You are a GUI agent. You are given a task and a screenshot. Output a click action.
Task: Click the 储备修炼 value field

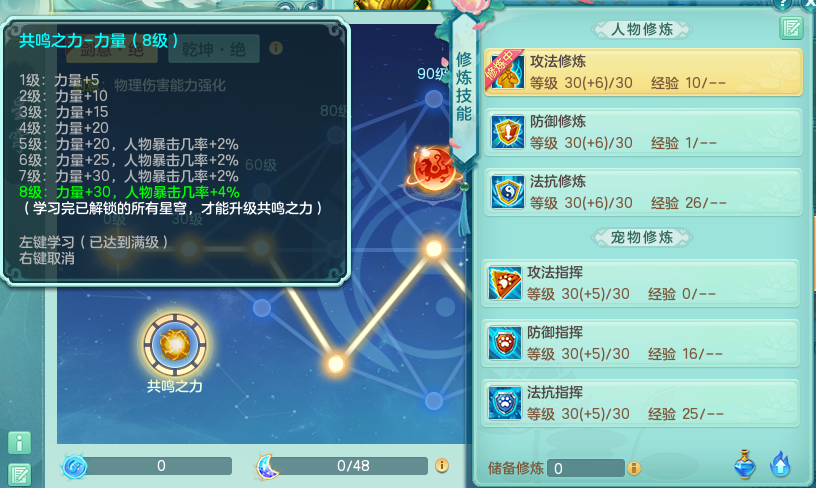[586, 468]
